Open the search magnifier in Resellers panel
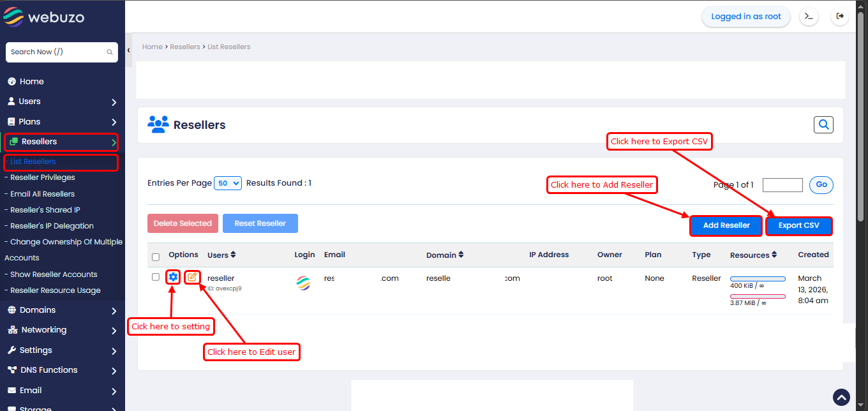Image resolution: width=868 pixels, height=411 pixels. pyautogui.click(x=823, y=125)
